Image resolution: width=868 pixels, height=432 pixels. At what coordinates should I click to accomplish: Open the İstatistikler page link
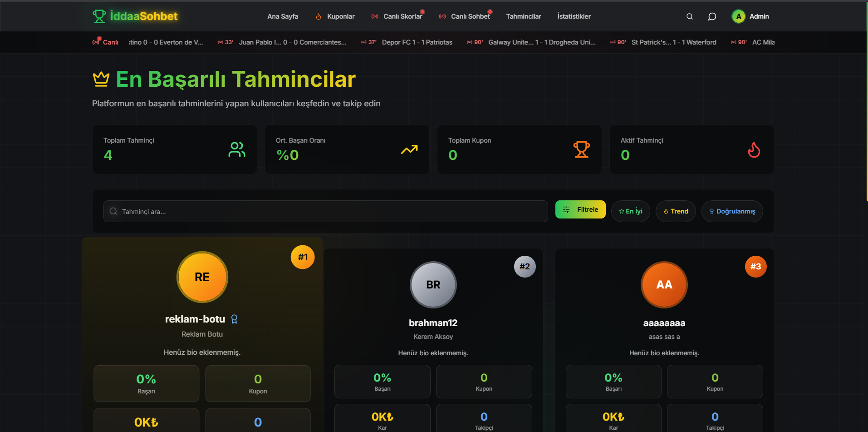point(574,16)
